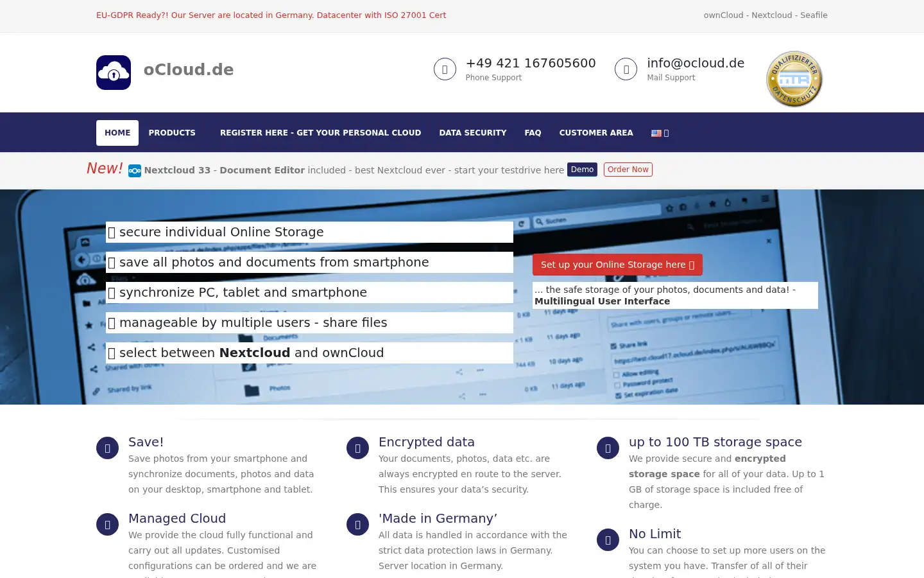Click 'secure individual Online Storage' banner line

pos(309,232)
